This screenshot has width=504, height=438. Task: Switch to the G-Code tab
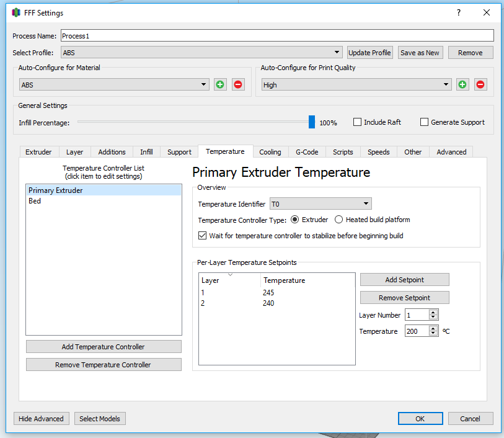(307, 152)
